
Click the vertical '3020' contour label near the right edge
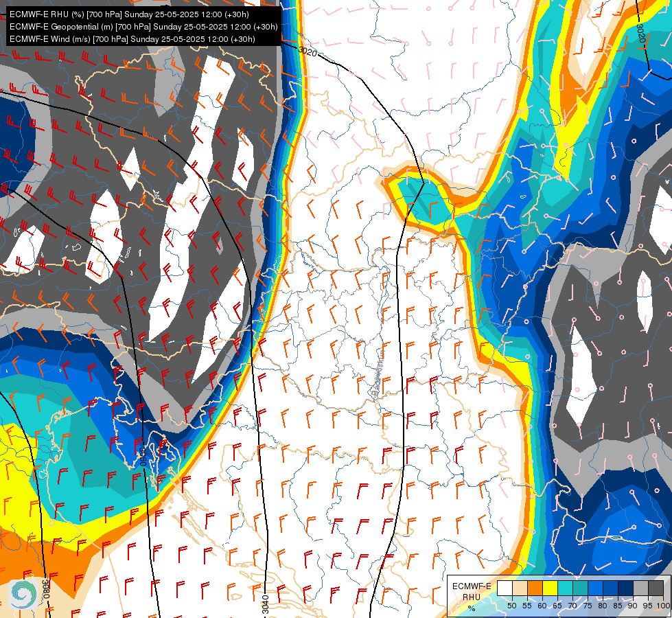tap(640, 33)
